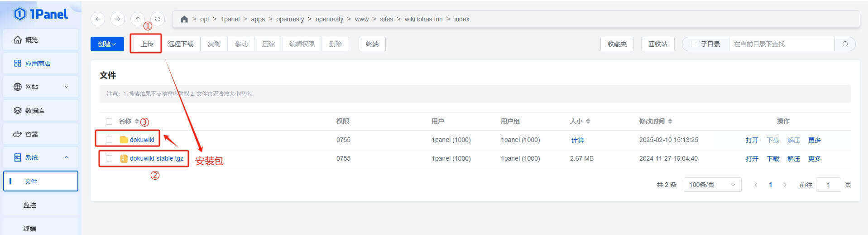This screenshot has height=235, width=868.
Task: Sort files by modified time arrows
Action: (x=670, y=122)
